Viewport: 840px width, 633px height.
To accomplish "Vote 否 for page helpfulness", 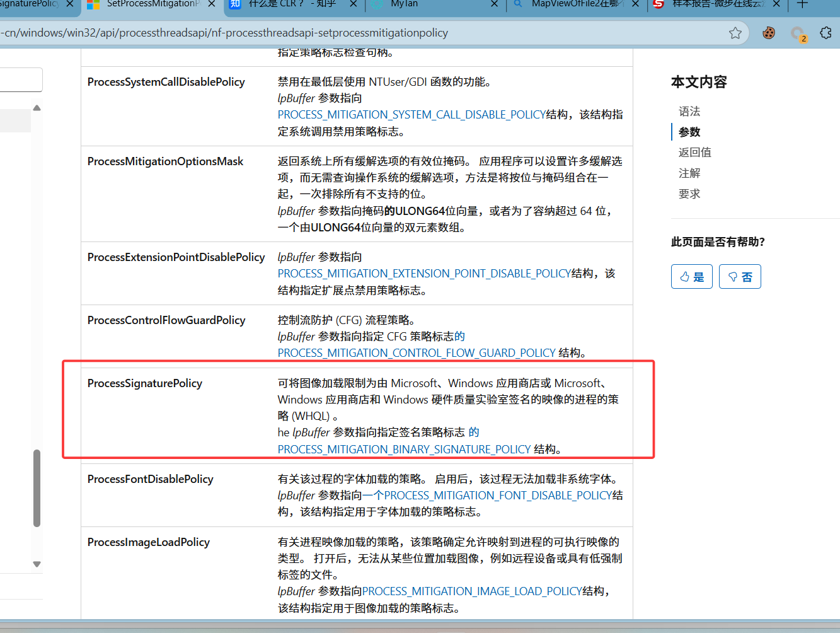I will click(740, 276).
